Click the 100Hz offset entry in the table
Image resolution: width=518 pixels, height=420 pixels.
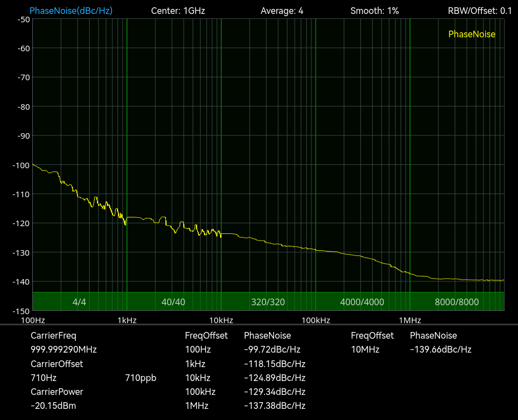tap(198, 350)
